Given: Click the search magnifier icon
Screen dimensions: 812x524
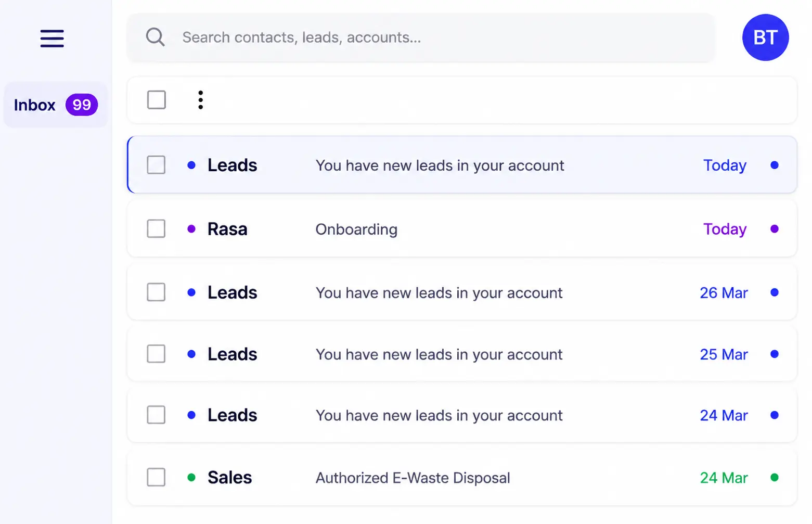Looking at the screenshot, I should pyautogui.click(x=155, y=37).
